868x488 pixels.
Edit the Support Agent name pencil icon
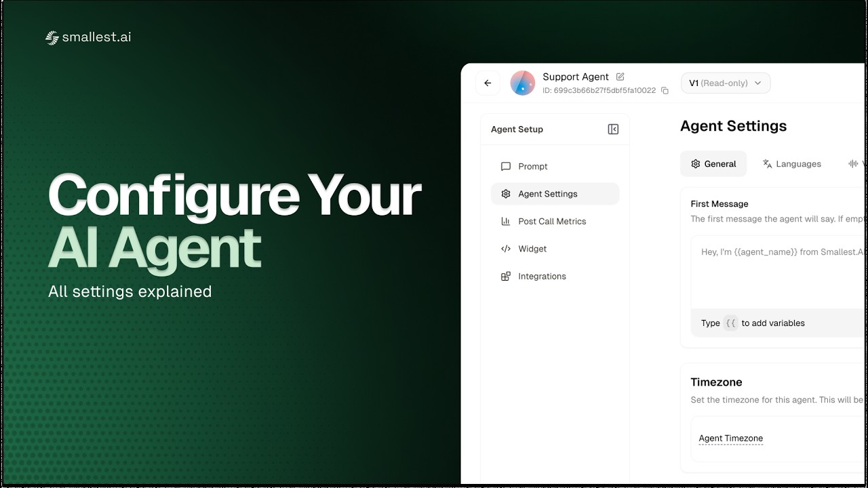point(620,77)
